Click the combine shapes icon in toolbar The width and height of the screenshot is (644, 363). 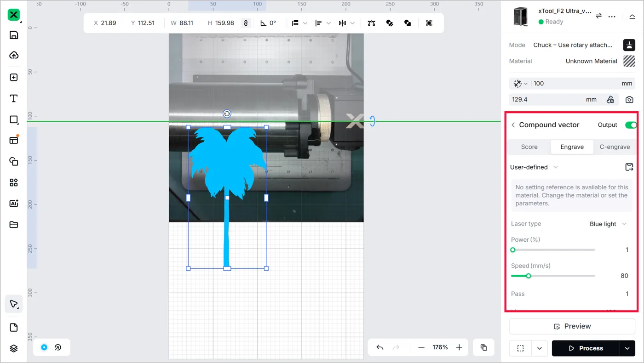coord(390,23)
